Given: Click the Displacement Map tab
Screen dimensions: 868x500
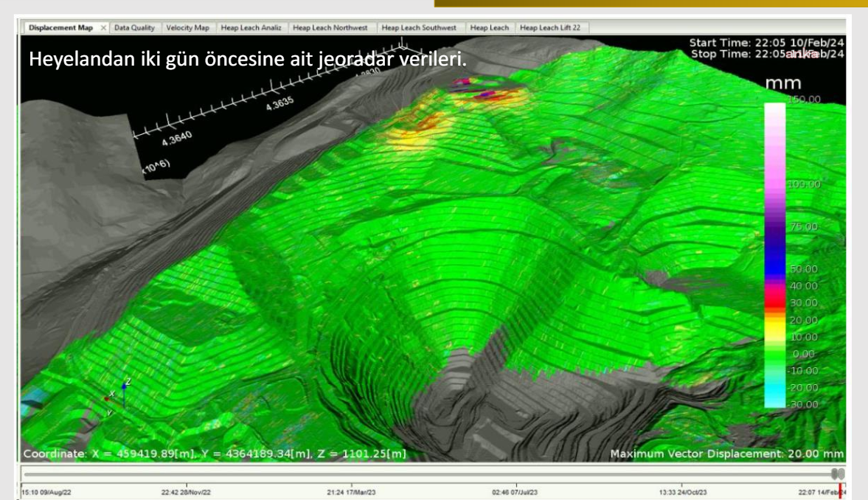Looking at the screenshot, I should (60, 28).
